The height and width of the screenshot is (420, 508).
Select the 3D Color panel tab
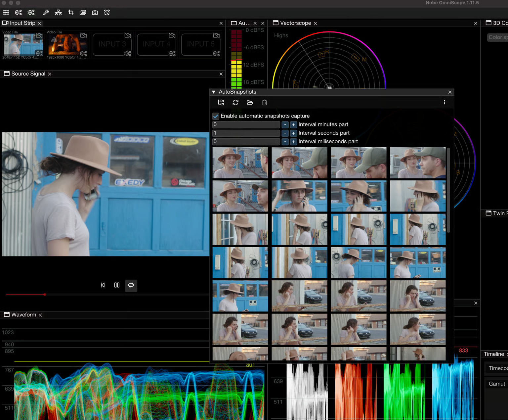(x=497, y=23)
